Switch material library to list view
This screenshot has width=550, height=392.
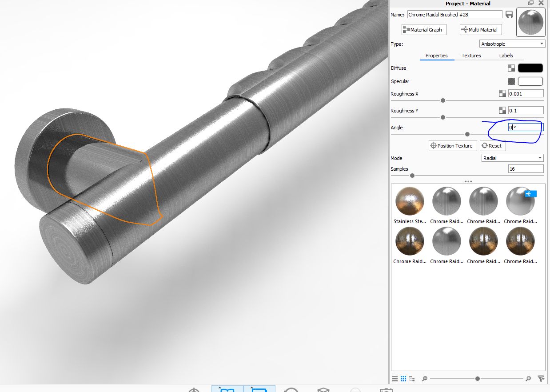click(395, 378)
